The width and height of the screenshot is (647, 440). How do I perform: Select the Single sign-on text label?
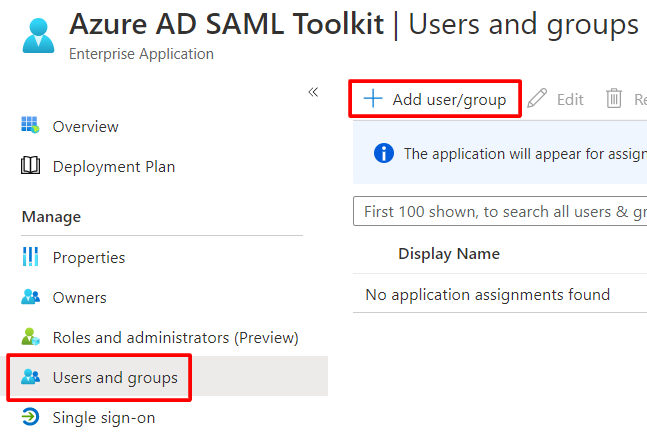point(104,417)
